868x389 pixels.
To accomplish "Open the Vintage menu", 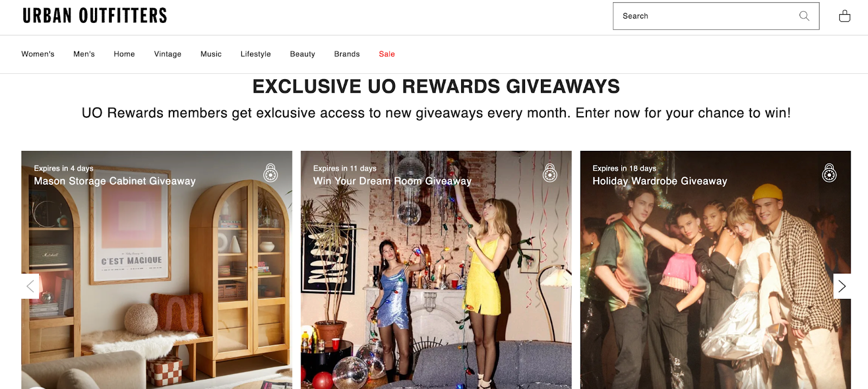I will 168,54.
